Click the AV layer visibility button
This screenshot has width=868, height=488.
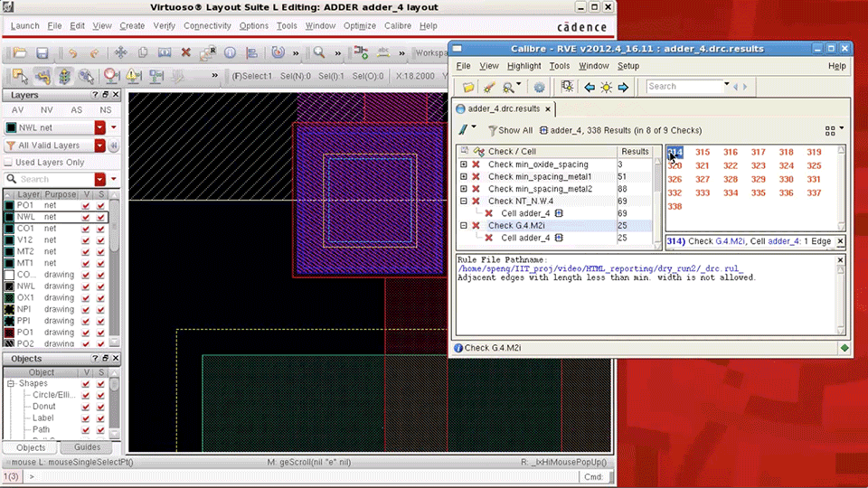pyautogui.click(x=18, y=110)
